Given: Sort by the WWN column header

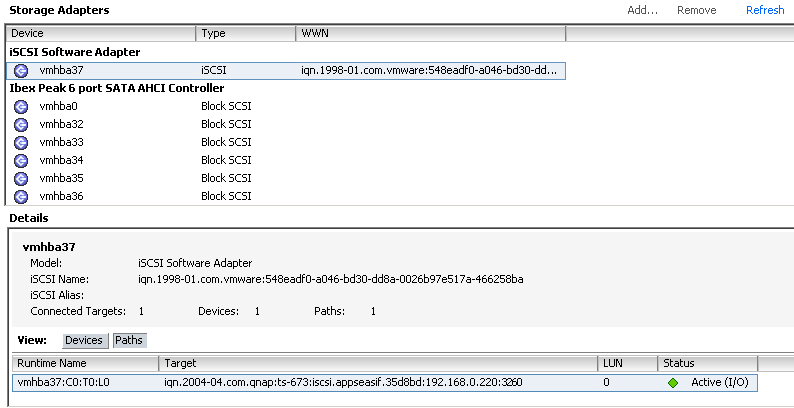Looking at the screenshot, I should [x=430, y=34].
